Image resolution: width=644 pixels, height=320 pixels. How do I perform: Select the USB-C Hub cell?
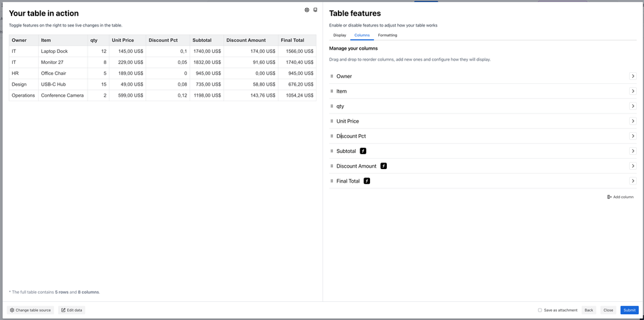(x=63, y=85)
